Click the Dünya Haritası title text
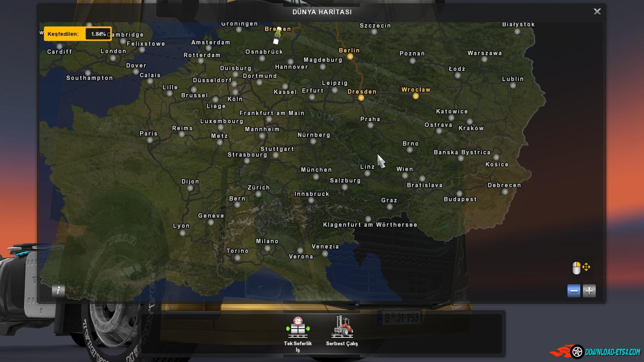 (x=322, y=12)
